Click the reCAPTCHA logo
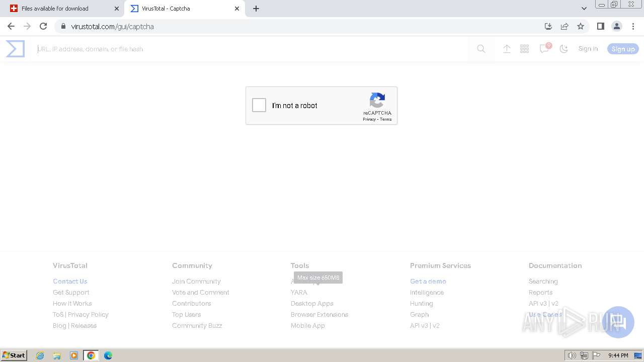Image resolution: width=644 pixels, height=362 pixels. pos(377,100)
